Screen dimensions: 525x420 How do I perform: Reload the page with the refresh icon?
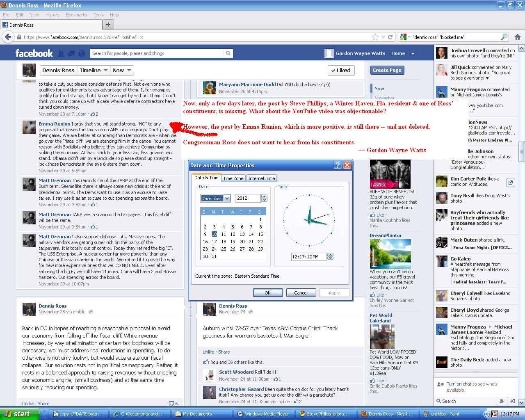point(390,37)
